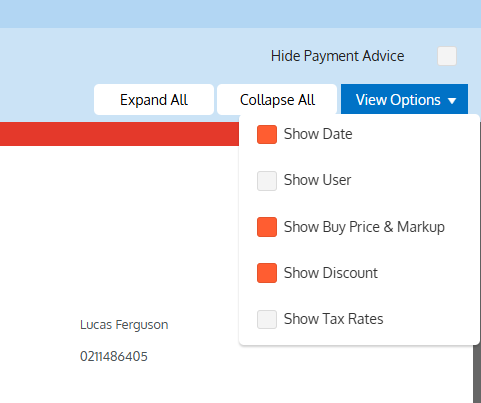The height and width of the screenshot is (403, 481).
Task: Click the Show Discount option text
Action: click(331, 273)
